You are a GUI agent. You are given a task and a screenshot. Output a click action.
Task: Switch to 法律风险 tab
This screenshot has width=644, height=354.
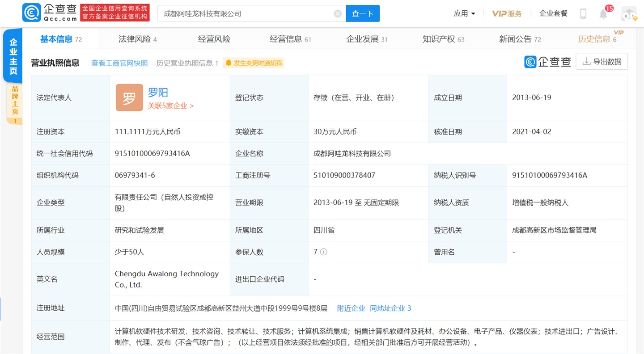point(137,39)
